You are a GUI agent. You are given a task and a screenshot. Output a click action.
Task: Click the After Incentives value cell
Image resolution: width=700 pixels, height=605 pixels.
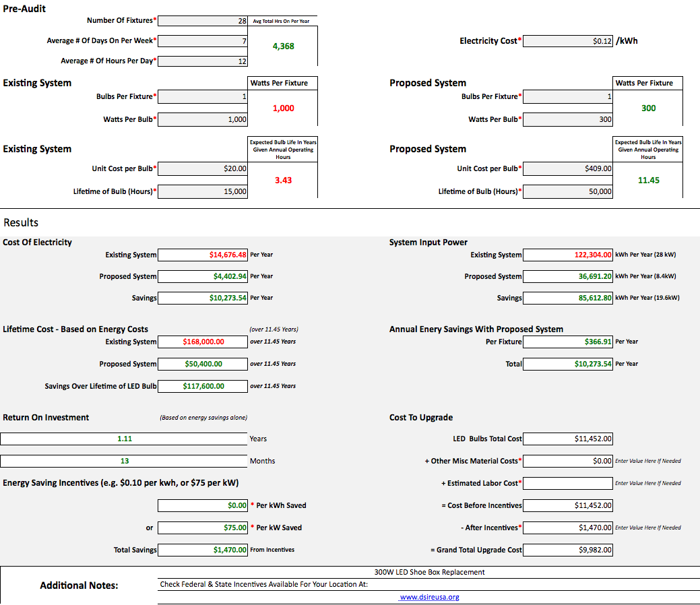click(x=567, y=528)
